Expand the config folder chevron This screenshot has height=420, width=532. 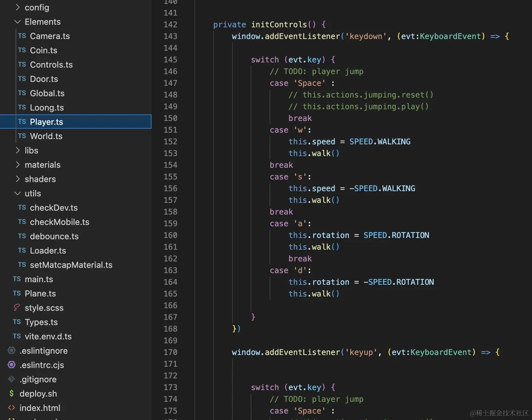tap(17, 7)
